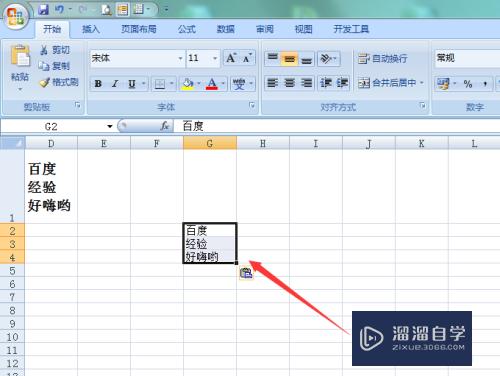The image size is (500, 376).
Task: Click the font color A icon
Action: [x=212, y=84]
